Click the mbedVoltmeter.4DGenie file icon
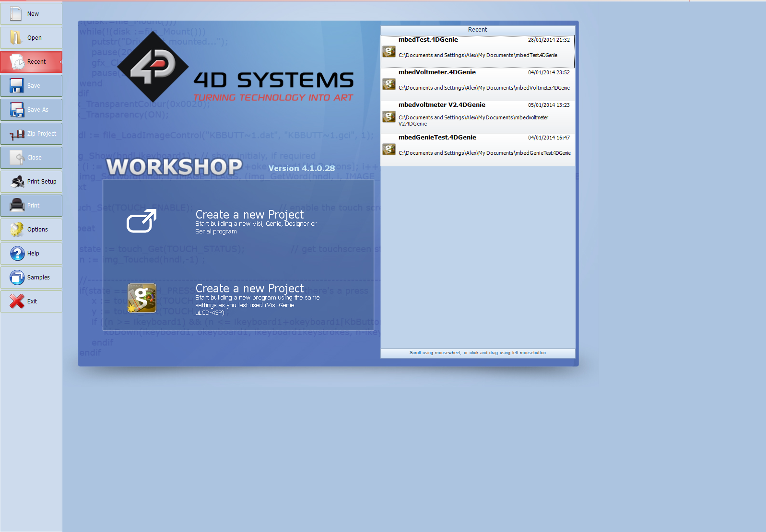Screen dimensions: 766x532 [x=389, y=84]
